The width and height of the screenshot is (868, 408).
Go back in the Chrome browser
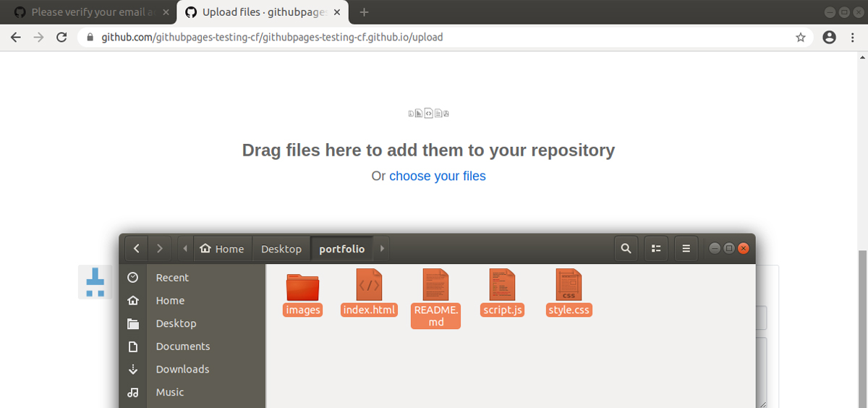(x=16, y=38)
